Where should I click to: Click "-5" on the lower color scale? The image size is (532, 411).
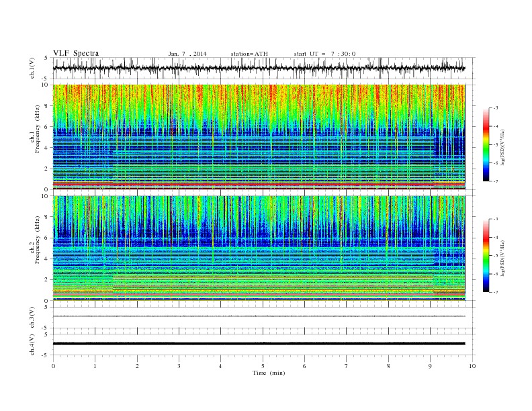click(x=496, y=256)
